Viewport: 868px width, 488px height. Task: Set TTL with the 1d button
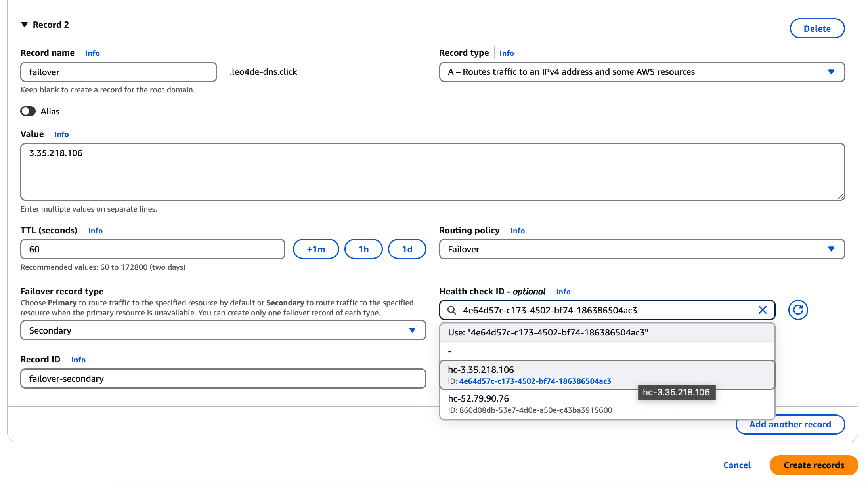pyautogui.click(x=407, y=249)
